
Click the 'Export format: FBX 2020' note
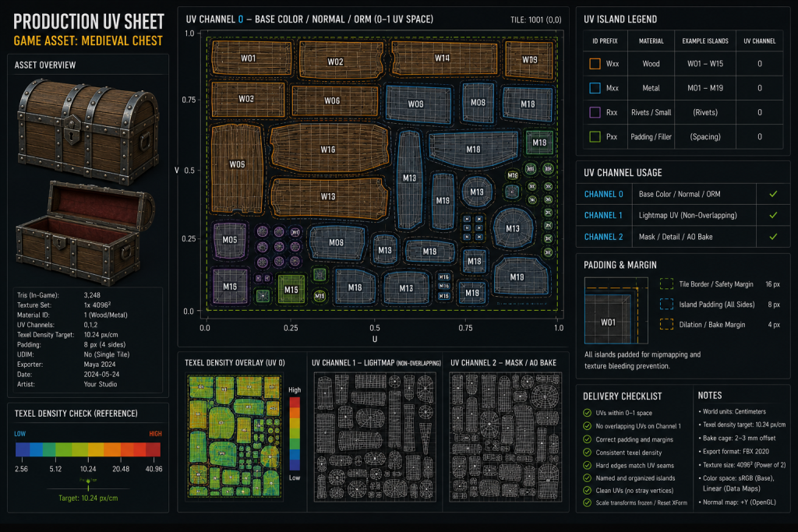click(736, 451)
